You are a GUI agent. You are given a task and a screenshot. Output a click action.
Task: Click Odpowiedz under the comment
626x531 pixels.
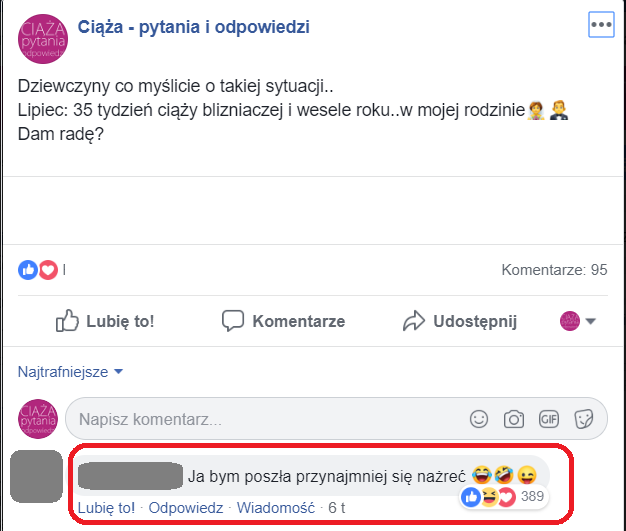(x=186, y=508)
